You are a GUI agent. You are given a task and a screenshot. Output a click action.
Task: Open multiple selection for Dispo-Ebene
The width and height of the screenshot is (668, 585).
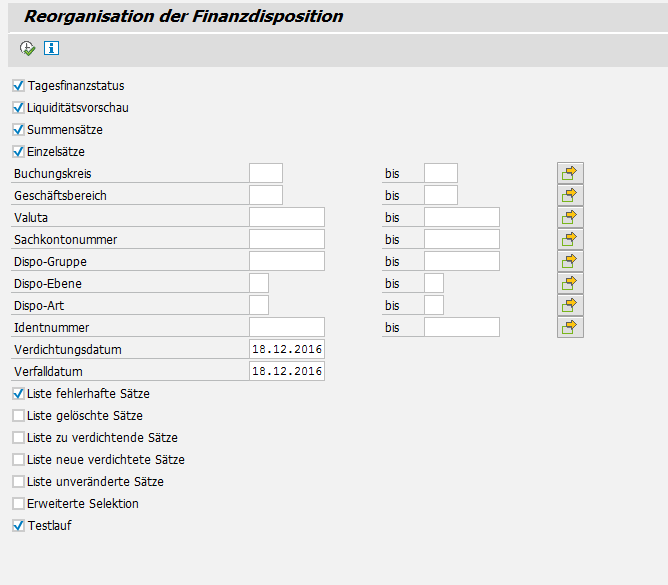(570, 283)
